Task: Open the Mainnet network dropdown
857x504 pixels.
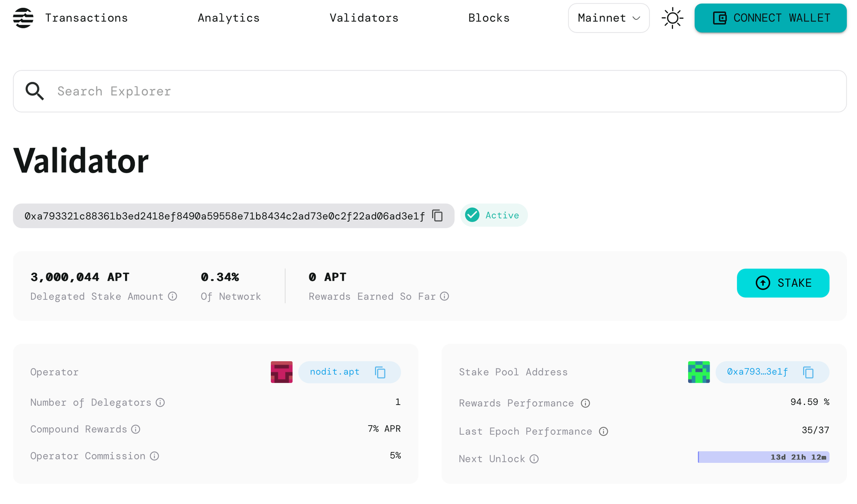Action: (x=608, y=18)
